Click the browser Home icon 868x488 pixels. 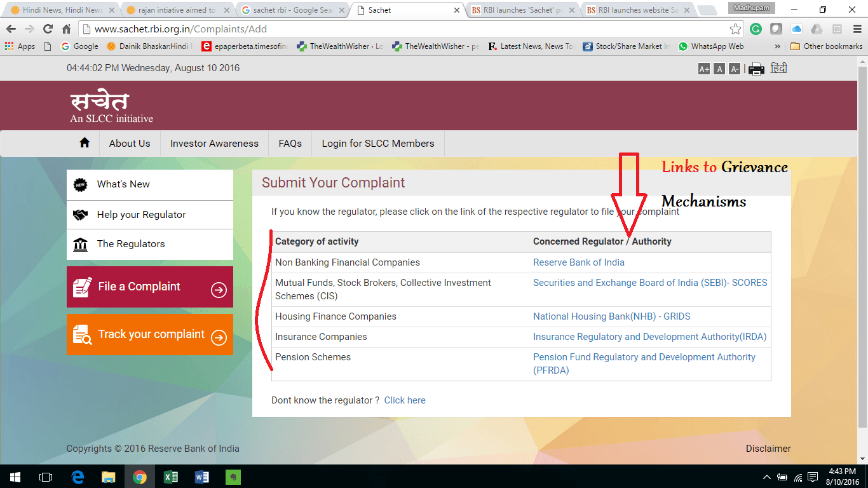(x=66, y=29)
